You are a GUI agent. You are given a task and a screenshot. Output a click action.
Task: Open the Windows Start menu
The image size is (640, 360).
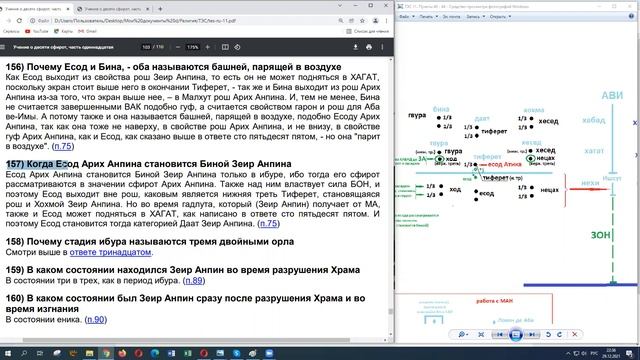[x=7, y=353]
